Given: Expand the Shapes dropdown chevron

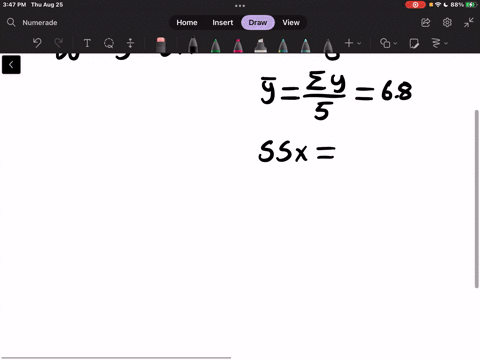Looking at the screenshot, I should point(395,43).
